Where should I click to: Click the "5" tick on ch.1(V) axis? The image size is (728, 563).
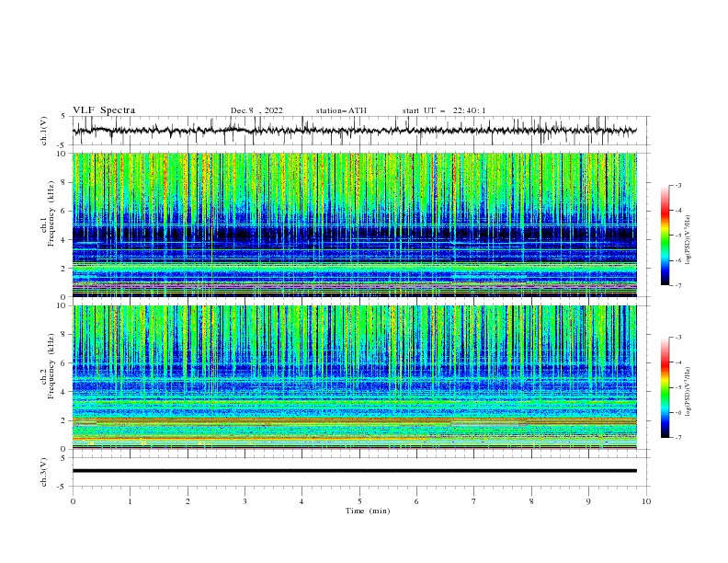[63, 117]
